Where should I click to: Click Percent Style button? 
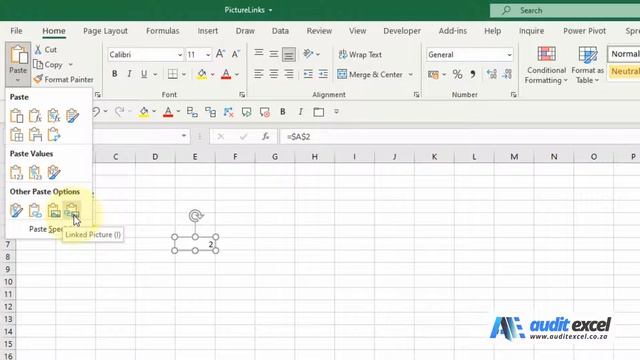(x=457, y=74)
